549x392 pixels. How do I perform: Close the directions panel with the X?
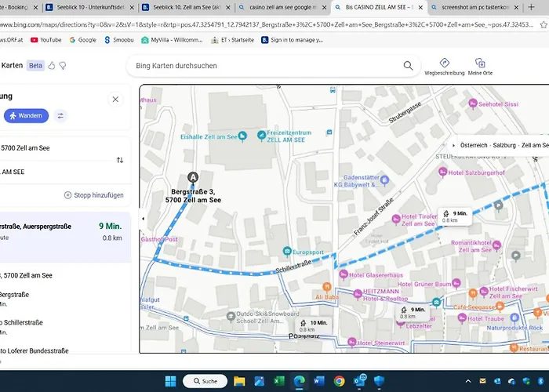coord(115,100)
